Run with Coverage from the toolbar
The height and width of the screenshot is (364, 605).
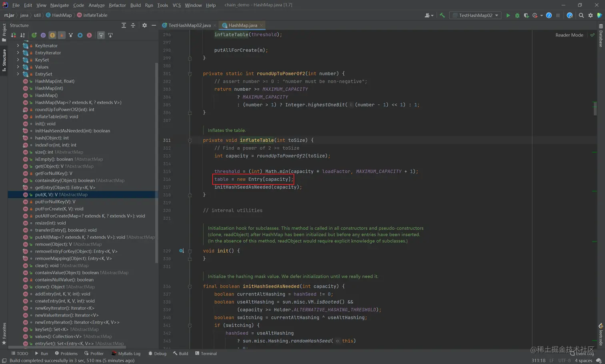pos(526,15)
